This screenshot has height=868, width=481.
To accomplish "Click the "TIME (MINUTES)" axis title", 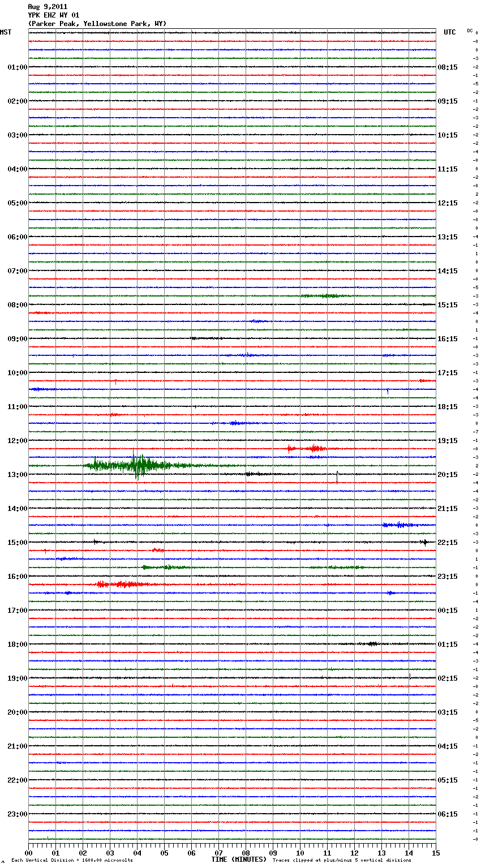I will pos(239,860).
